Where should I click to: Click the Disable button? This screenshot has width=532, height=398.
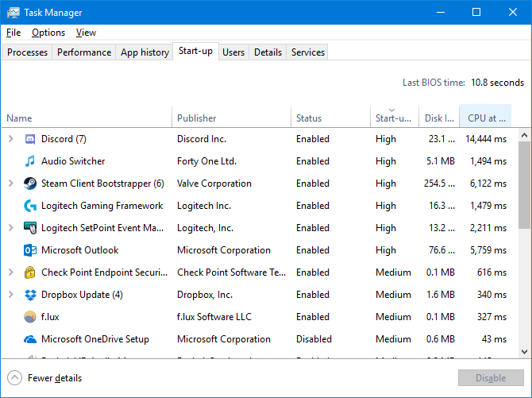point(491,377)
